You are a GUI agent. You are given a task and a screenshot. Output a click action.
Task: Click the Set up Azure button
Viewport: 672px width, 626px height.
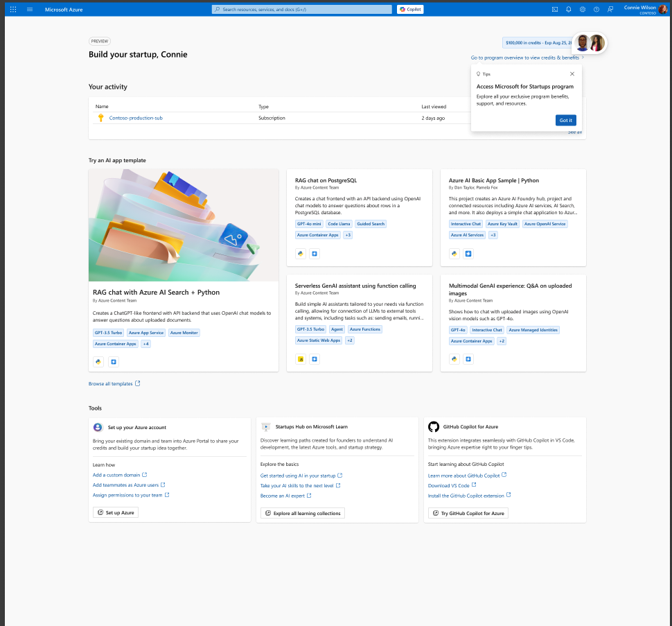point(116,512)
